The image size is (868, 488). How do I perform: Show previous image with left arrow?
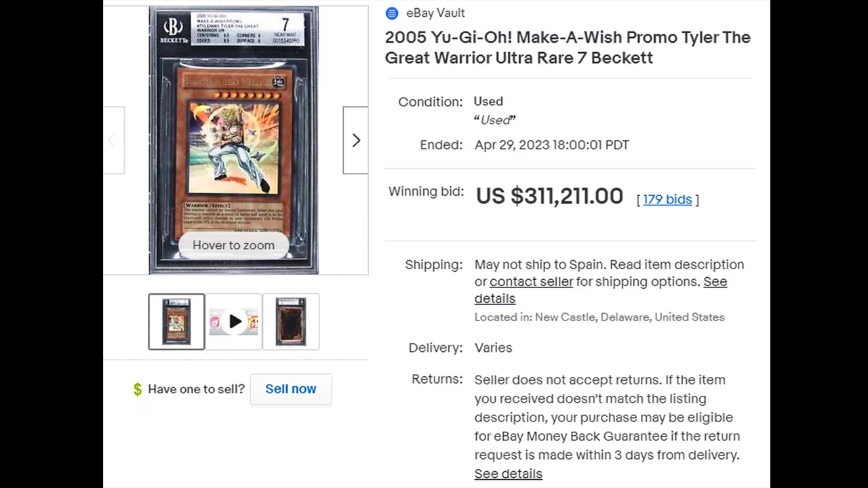coord(113,140)
